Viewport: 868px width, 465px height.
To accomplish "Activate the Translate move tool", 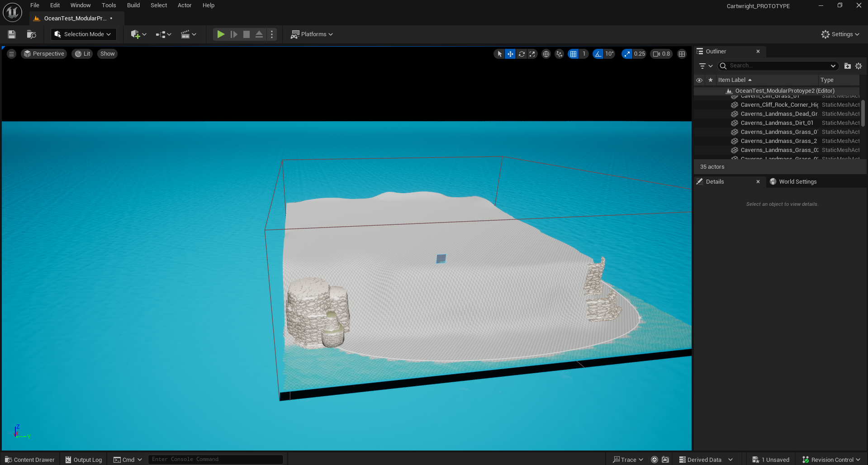I will pos(510,54).
